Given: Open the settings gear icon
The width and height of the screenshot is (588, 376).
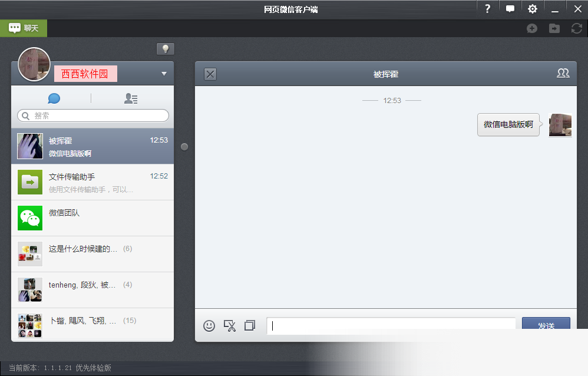Looking at the screenshot, I should pos(533,9).
